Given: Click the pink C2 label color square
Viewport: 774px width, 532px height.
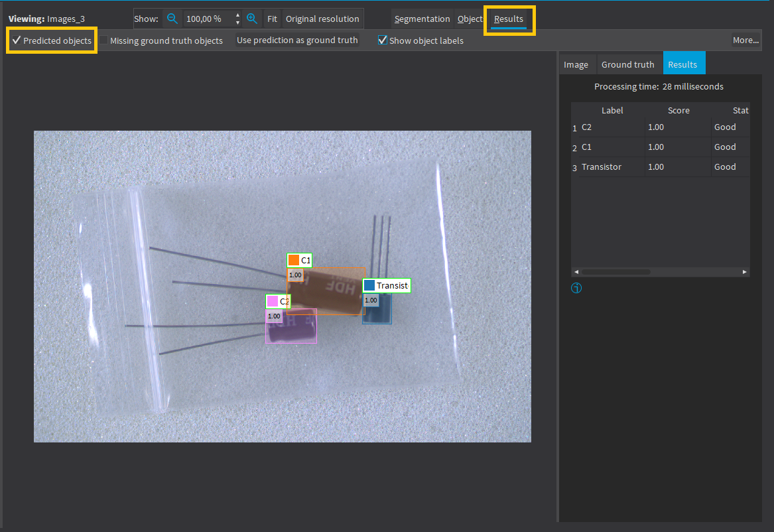Looking at the screenshot, I should (273, 301).
